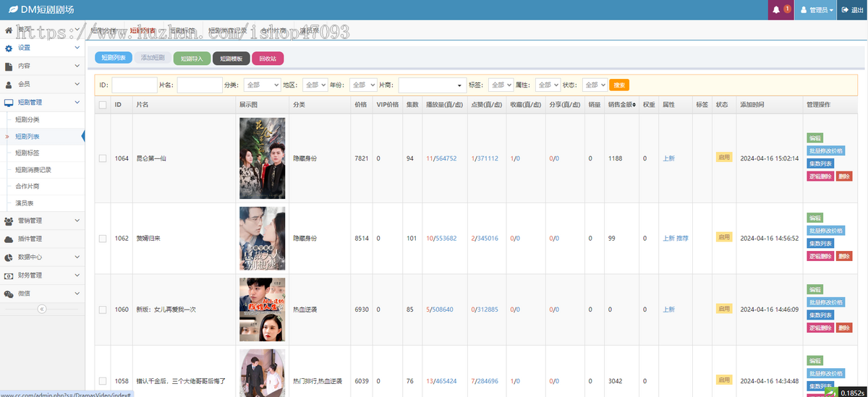Viewport: 868px width, 397px height.
Task: Open the 分类 filter dropdown
Action: tap(262, 85)
